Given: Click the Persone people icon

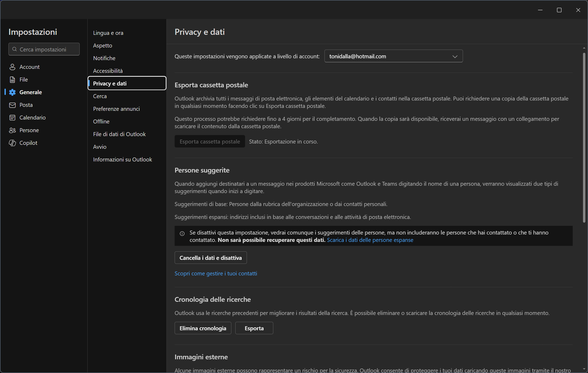Looking at the screenshot, I should [12, 130].
